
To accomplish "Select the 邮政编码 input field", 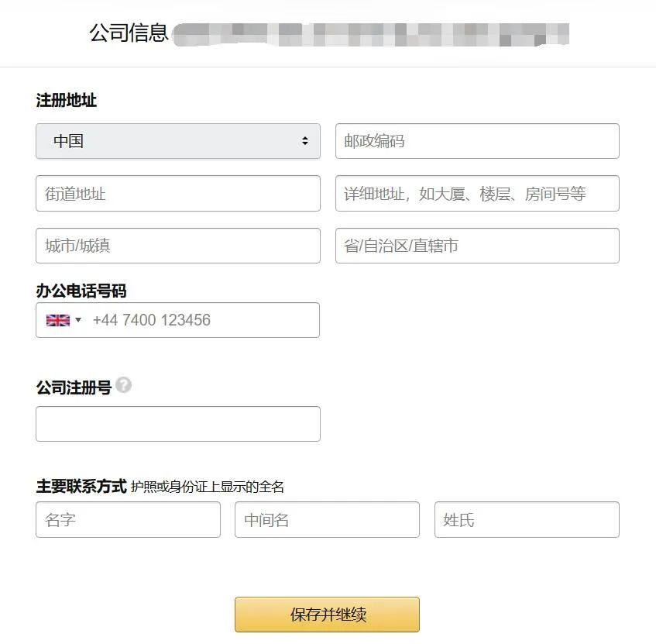I will click(x=477, y=141).
